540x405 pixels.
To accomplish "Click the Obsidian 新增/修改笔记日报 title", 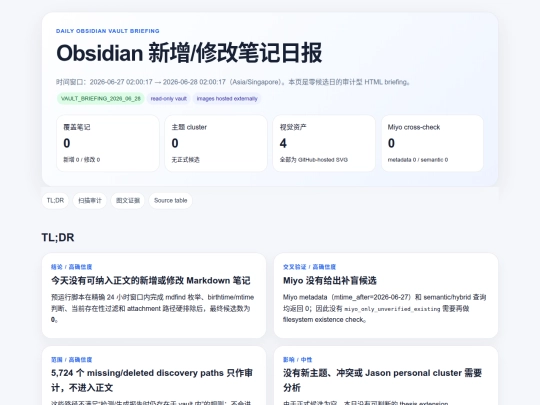I will [189, 53].
